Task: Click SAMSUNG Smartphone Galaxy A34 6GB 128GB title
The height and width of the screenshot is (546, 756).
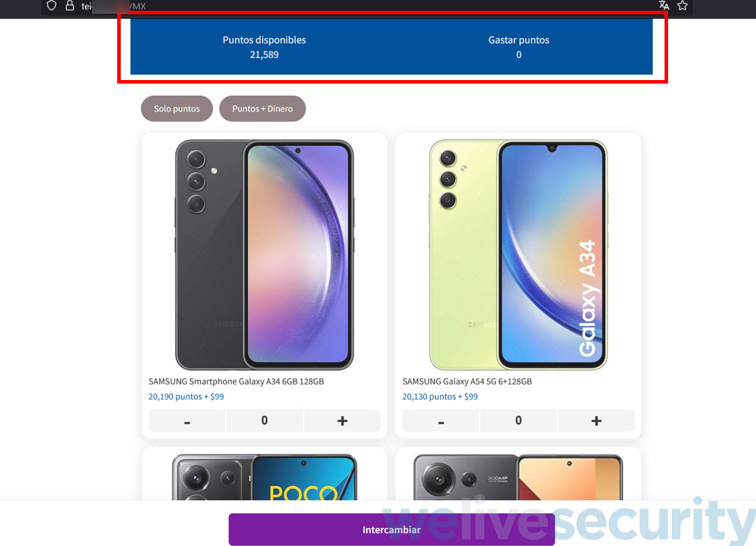Action: [237, 381]
